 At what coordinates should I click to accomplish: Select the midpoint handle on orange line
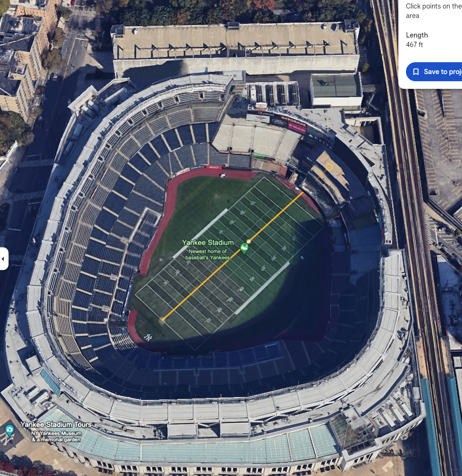249,242
